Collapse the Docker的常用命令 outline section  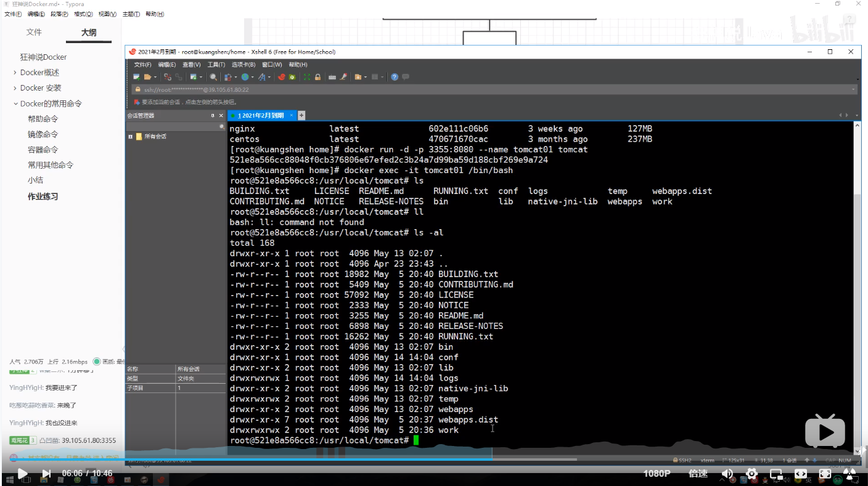(x=15, y=103)
